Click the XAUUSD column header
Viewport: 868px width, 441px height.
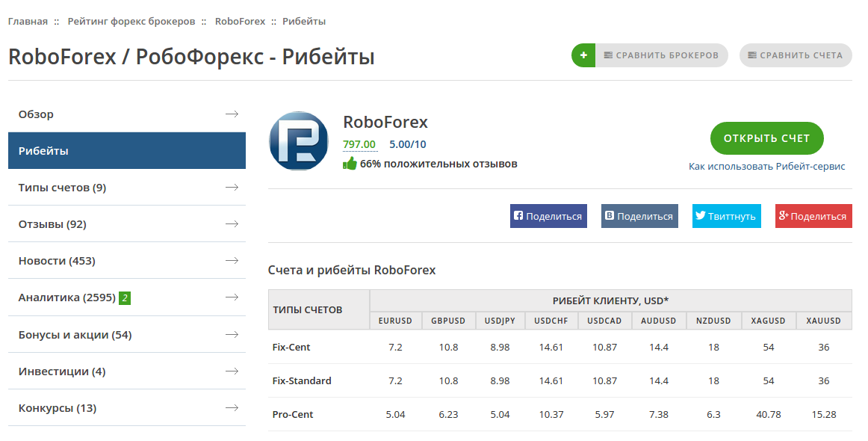point(824,321)
